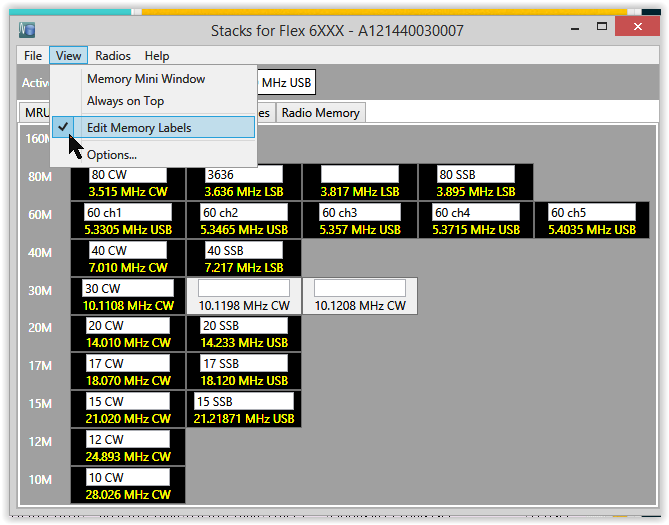Click empty label above 10.1208 MHz CW
The width and height of the screenshot is (669, 525).
pyautogui.click(x=360, y=288)
